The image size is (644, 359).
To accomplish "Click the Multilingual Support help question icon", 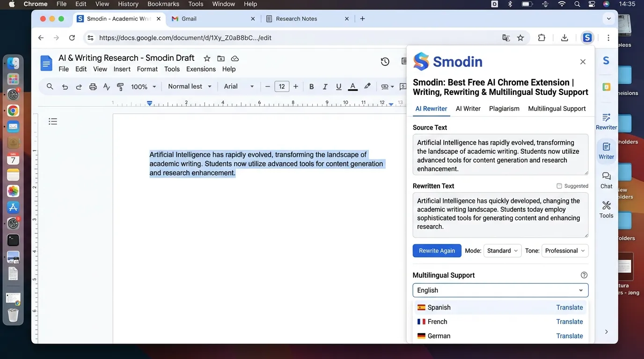I will click(x=584, y=275).
